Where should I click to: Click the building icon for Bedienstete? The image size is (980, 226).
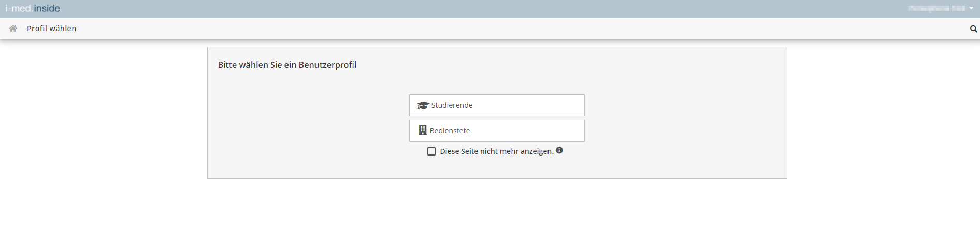[423, 130]
